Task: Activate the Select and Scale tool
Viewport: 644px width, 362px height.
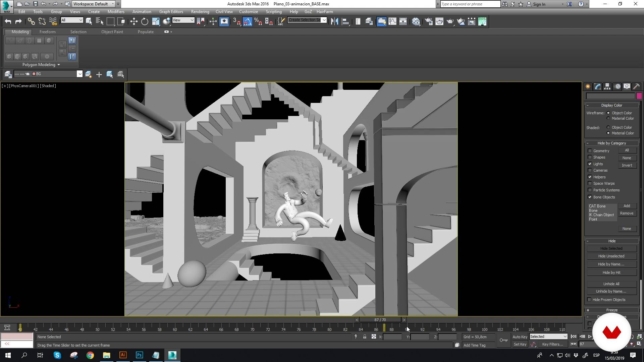Action: (x=156, y=21)
